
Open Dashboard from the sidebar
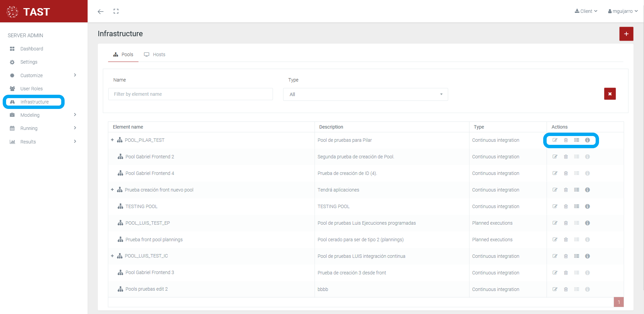(x=31, y=49)
